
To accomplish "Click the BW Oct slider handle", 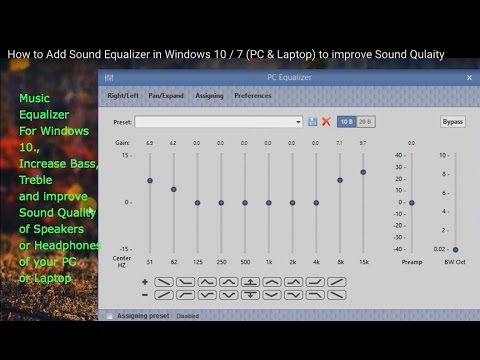I will pos(455,249).
